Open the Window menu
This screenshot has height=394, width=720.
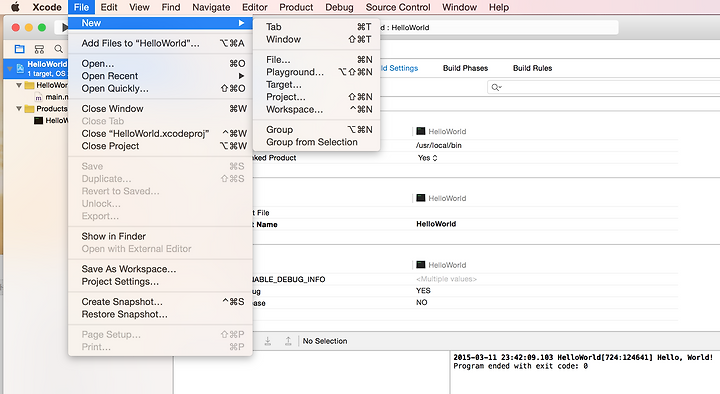pyautogui.click(x=459, y=7)
